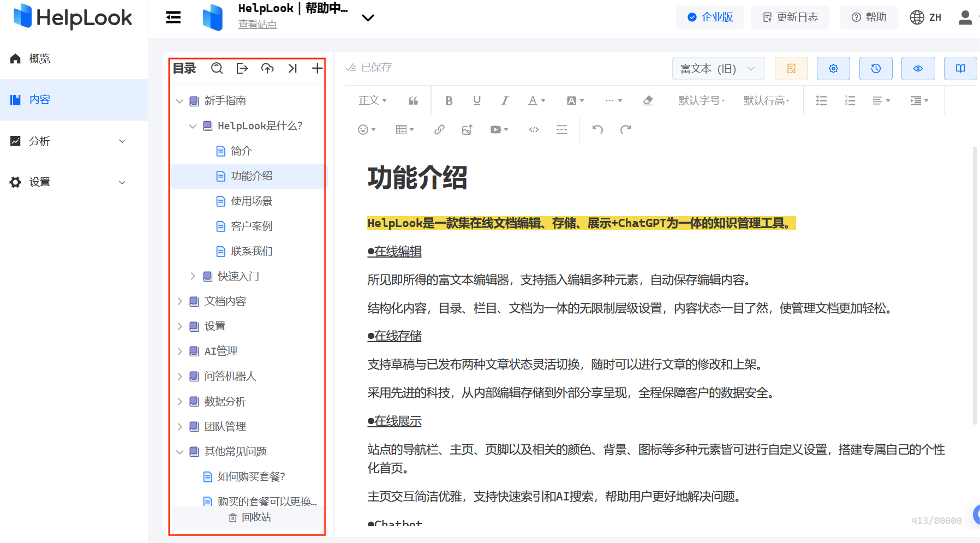The height and width of the screenshot is (543, 980).
Task: Search the 目录 directory with the magnifier icon
Action: coord(217,68)
